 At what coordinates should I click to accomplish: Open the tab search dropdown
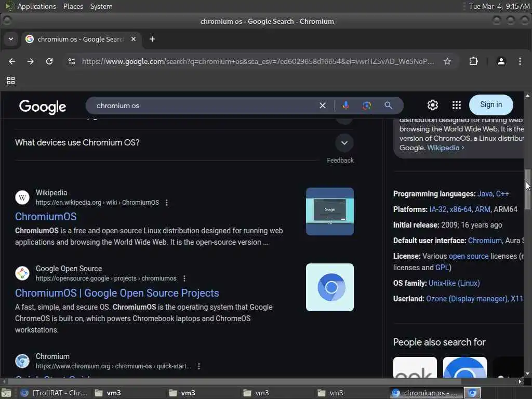pyautogui.click(x=11, y=39)
